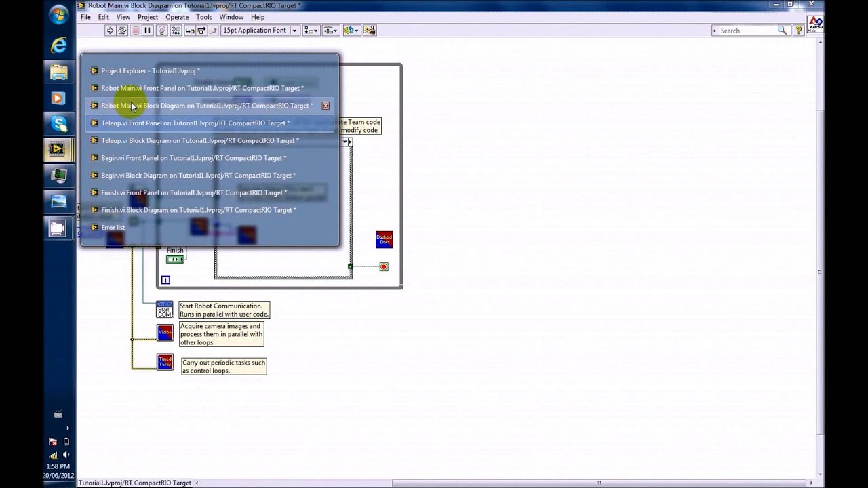Image resolution: width=868 pixels, height=488 pixels.
Task: Open the Windows Start menu
Action: pos(58,14)
